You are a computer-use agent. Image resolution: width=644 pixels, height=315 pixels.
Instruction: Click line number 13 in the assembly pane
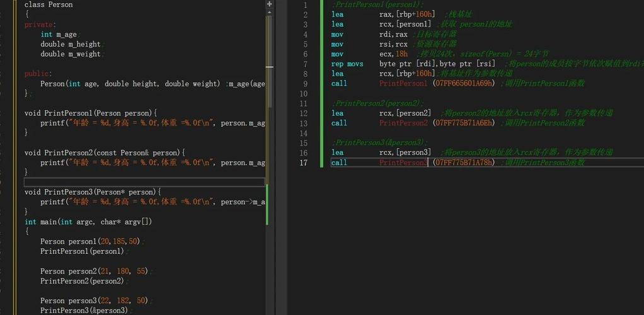[304, 123]
